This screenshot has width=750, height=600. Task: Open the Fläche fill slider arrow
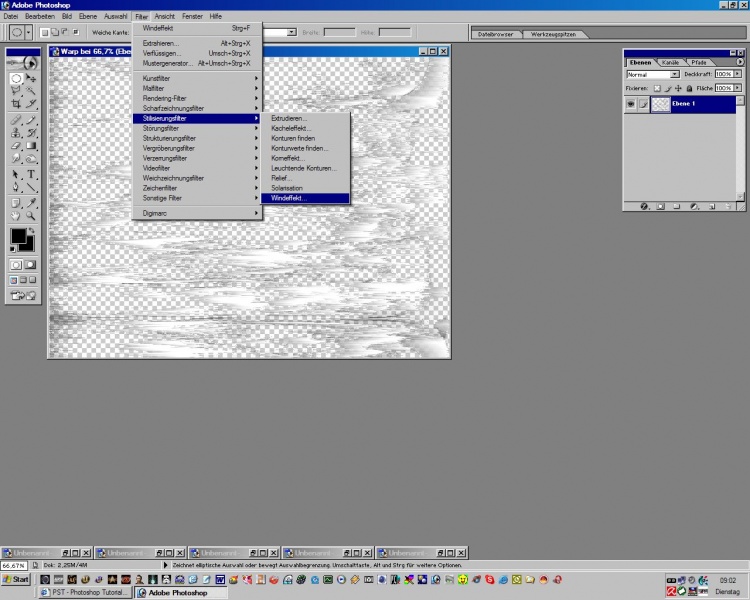click(738, 88)
